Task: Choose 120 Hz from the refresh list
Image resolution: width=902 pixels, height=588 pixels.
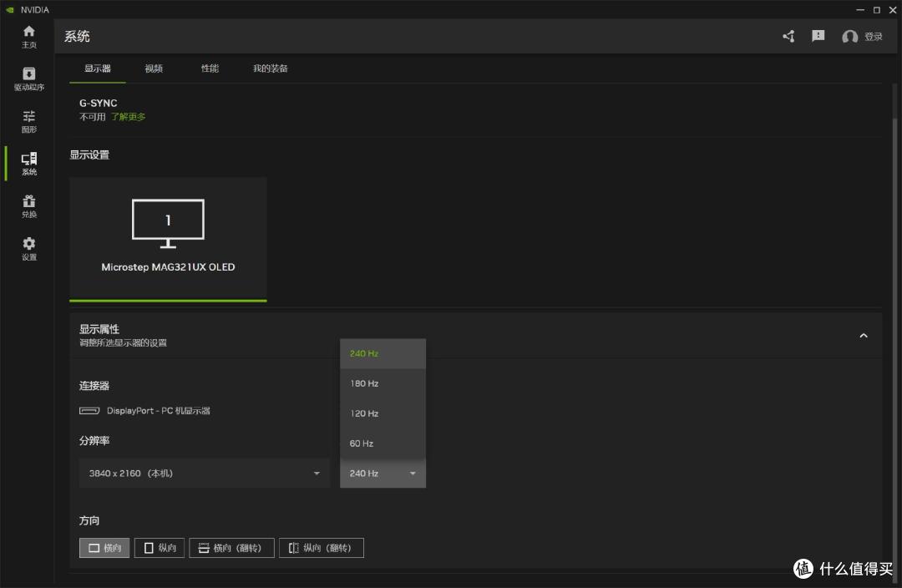Action: point(383,413)
